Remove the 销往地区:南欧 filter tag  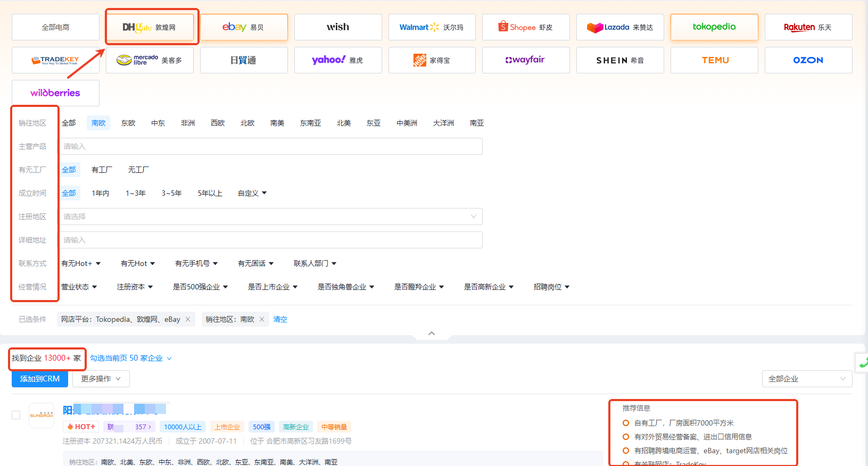click(x=262, y=319)
